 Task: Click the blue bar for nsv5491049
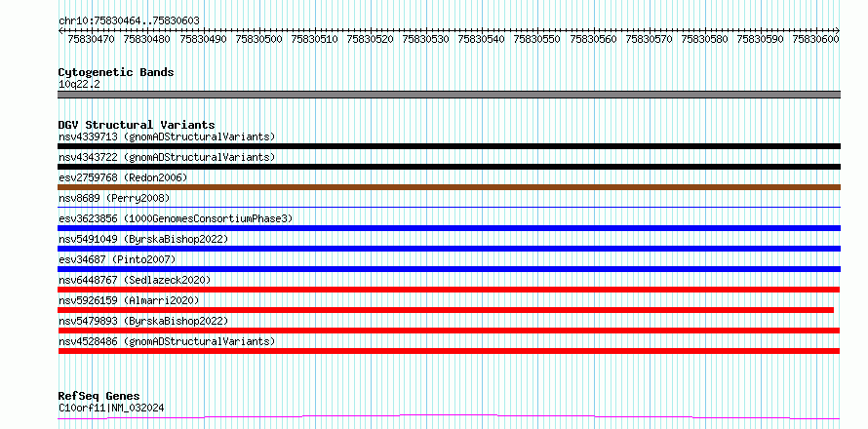(449, 249)
